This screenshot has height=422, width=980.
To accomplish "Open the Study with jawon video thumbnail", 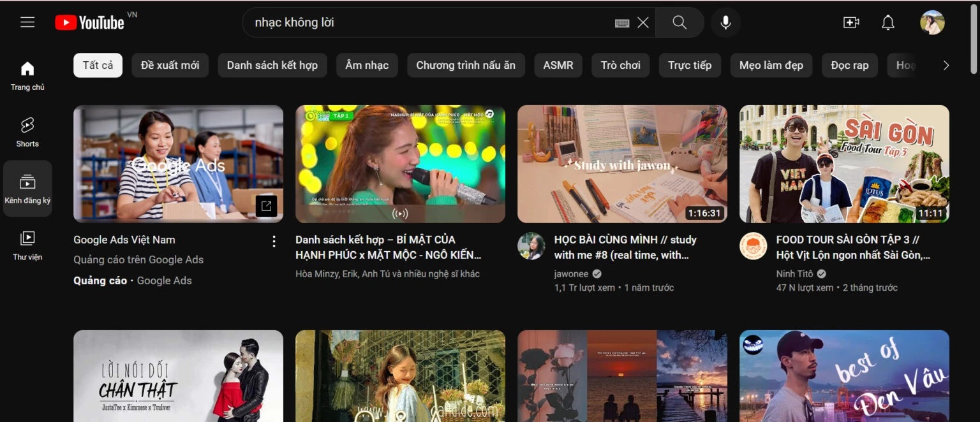I will (x=622, y=164).
